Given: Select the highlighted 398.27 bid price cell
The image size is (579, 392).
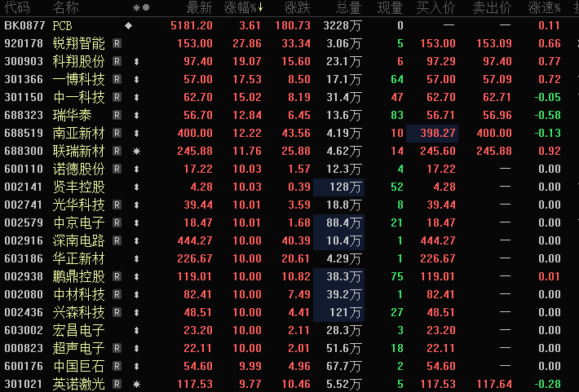Looking at the screenshot, I should [x=432, y=134].
